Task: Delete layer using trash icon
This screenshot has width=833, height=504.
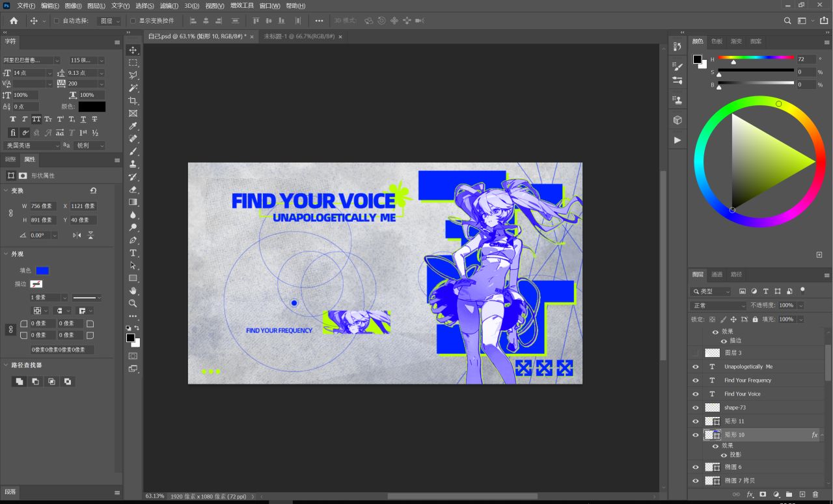Action: 815,495
